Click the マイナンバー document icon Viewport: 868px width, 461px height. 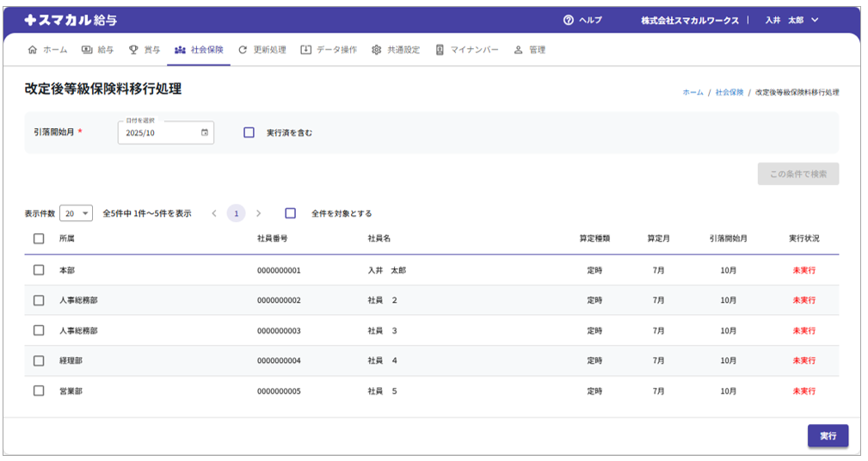(x=440, y=50)
